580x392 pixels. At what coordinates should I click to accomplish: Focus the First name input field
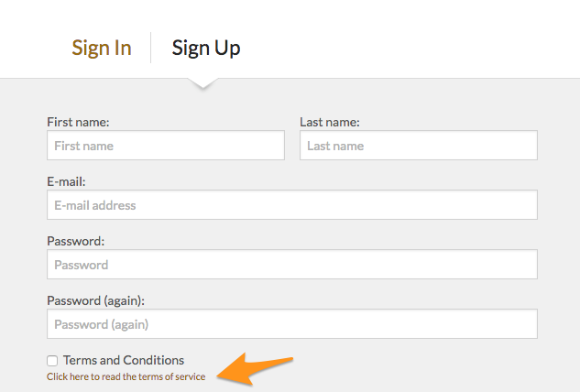pyautogui.click(x=166, y=146)
